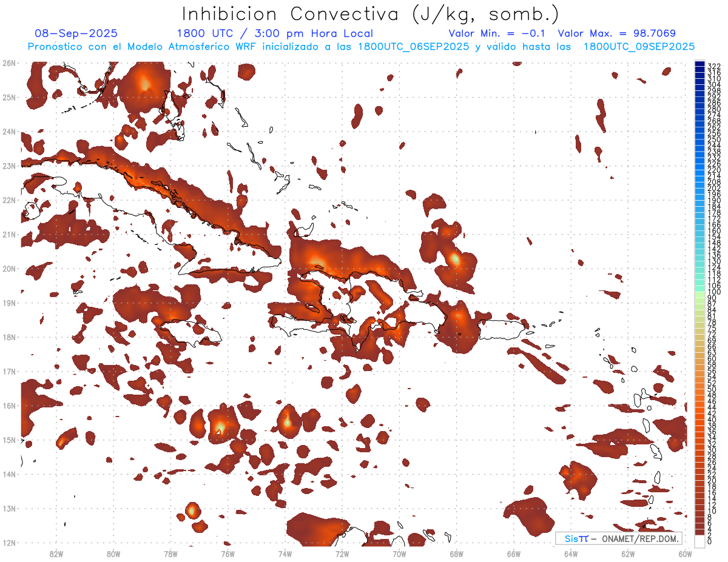The image size is (728, 562).
Task: Click the 72W longitude label
Action: click(342, 554)
